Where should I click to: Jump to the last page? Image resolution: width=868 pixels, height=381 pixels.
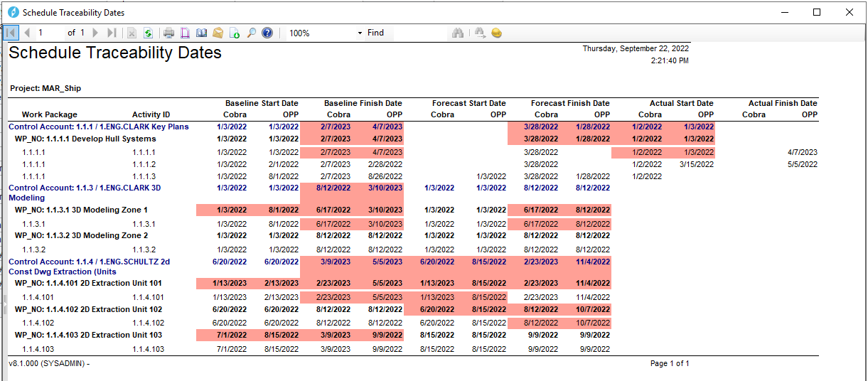coord(112,33)
